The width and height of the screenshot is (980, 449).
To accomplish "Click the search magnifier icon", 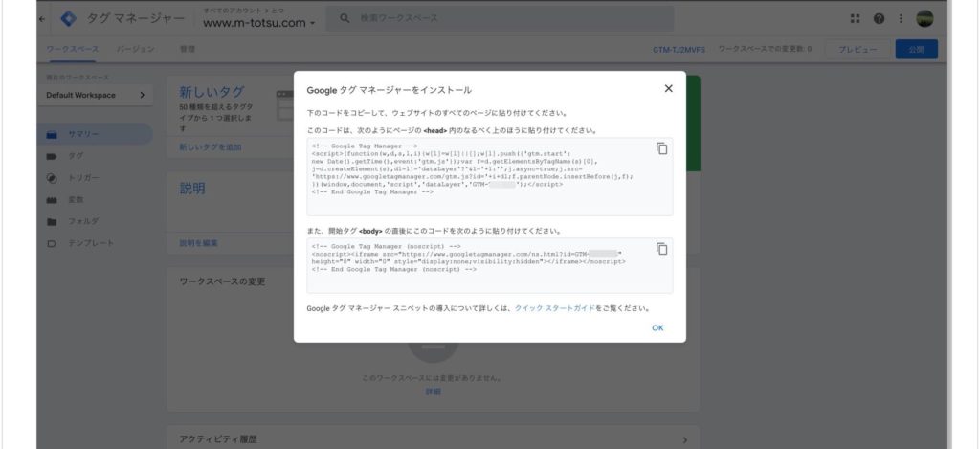I will [345, 19].
